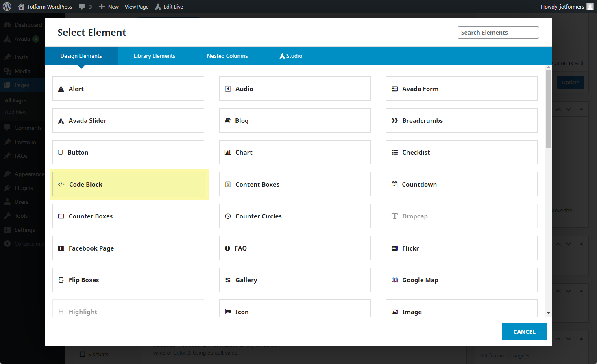This screenshot has height=364, width=597.
Task: Select Pages in the WordPress sidebar
Action: 22,85
